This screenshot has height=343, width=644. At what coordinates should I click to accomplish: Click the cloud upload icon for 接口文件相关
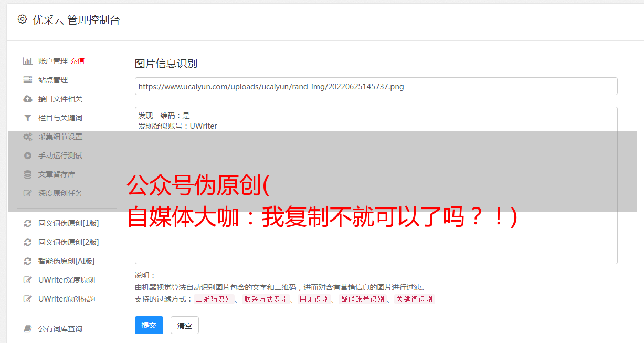pos(28,99)
